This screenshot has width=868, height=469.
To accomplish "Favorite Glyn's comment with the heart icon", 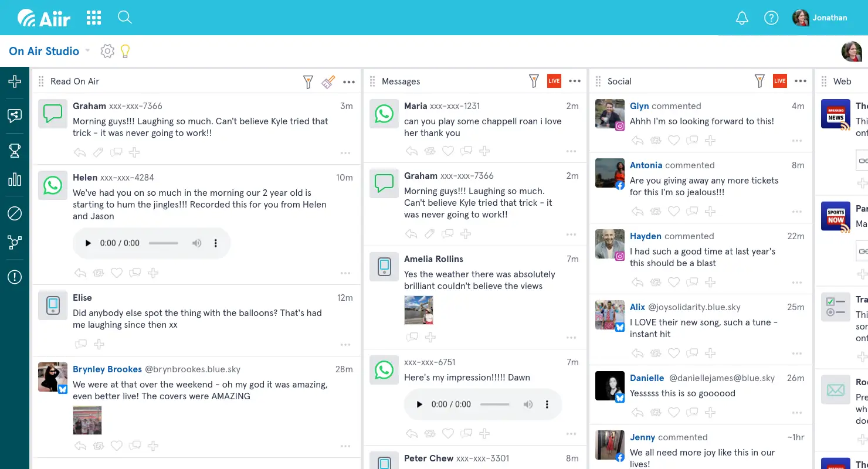I will (x=673, y=140).
